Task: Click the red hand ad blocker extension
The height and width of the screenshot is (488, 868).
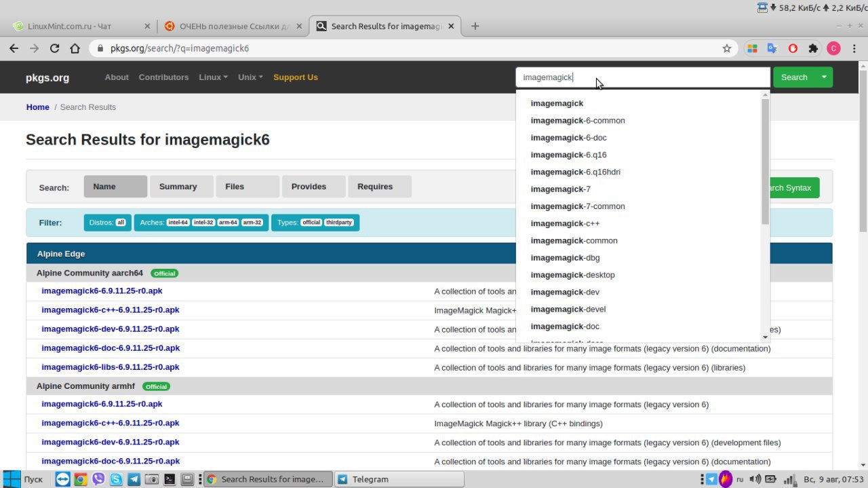Action: pyautogui.click(x=793, y=48)
